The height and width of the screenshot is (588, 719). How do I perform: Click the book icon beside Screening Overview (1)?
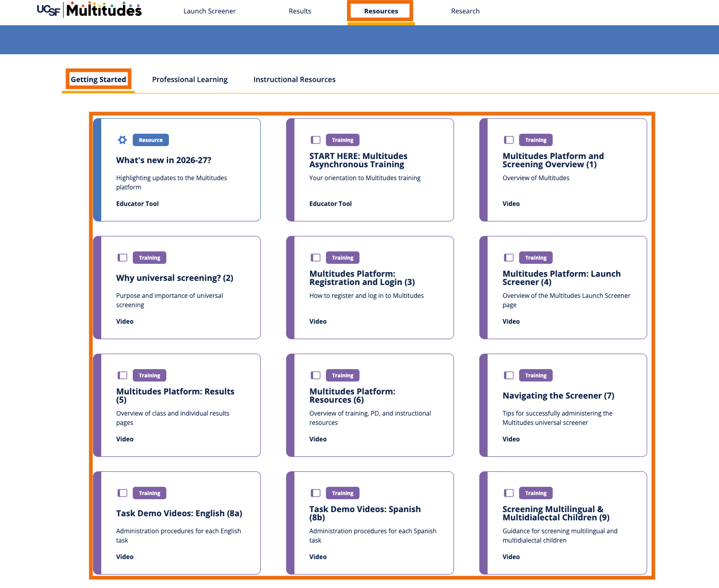(509, 140)
